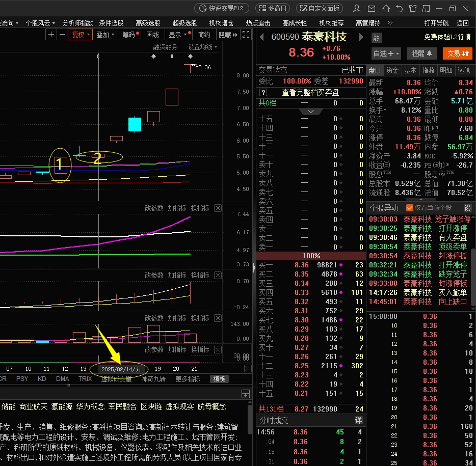Viewport: 476px width, 466px height.
Task: Select the 神奇九转 indicator tab
Action: click(x=153, y=379)
